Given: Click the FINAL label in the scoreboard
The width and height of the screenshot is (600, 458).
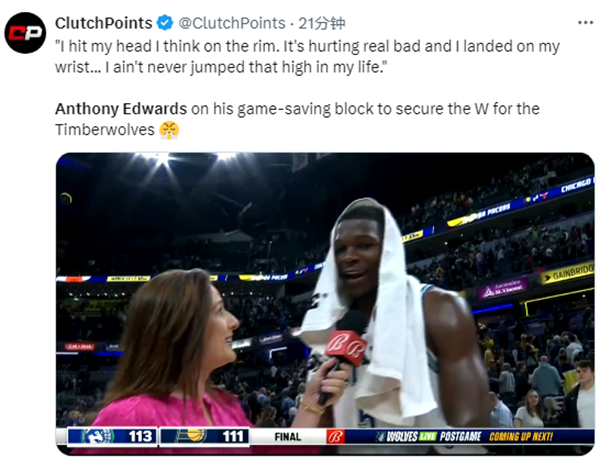Looking at the screenshot, I should pos(288,437).
